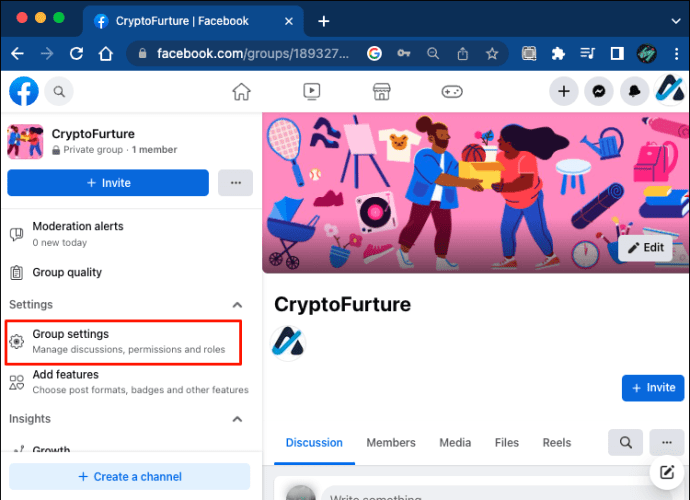Open the Watch video icon
The height and width of the screenshot is (500, 690).
click(312, 92)
